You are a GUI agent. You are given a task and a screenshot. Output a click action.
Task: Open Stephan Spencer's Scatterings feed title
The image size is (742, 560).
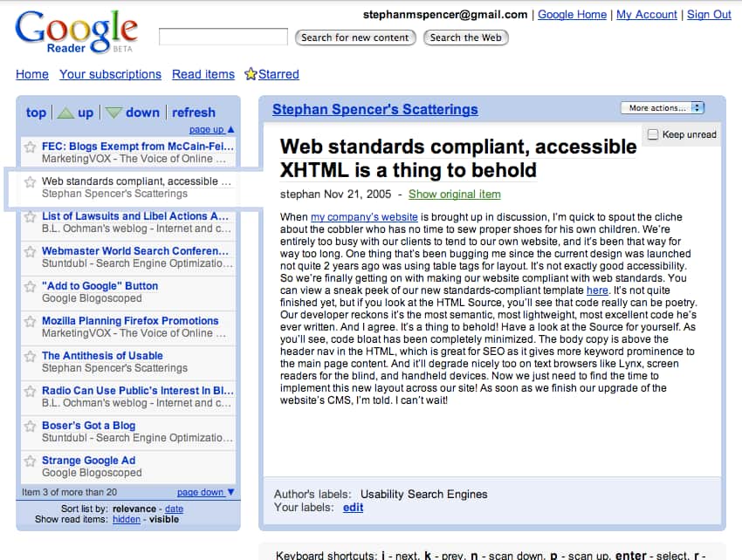coord(375,109)
